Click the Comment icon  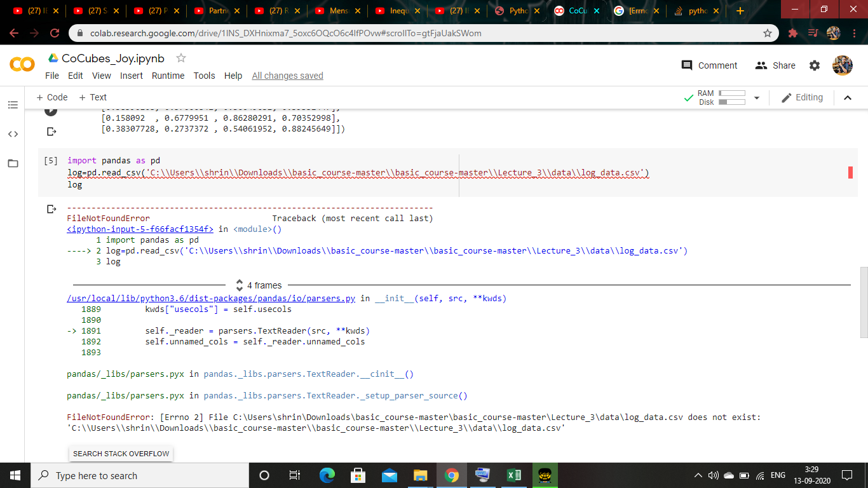686,65
